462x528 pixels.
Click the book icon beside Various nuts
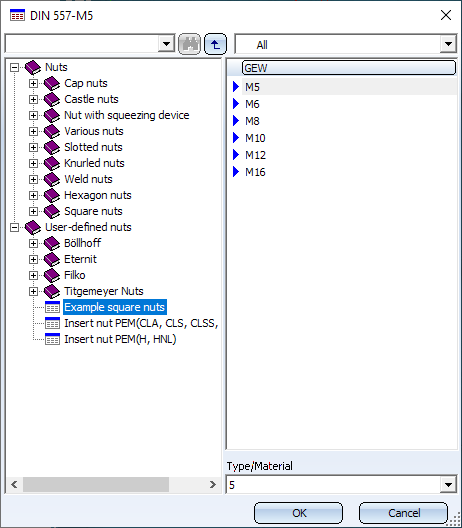coord(52,131)
